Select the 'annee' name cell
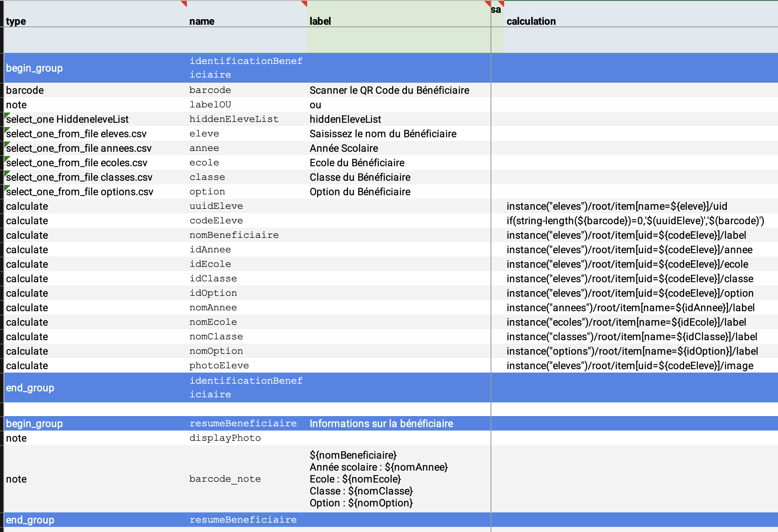The height and width of the screenshot is (532, 778). [x=247, y=148]
